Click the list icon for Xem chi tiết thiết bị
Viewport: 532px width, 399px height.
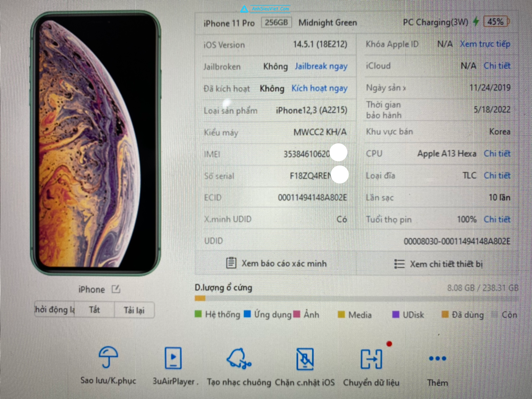pyautogui.click(x=399, y=264)
